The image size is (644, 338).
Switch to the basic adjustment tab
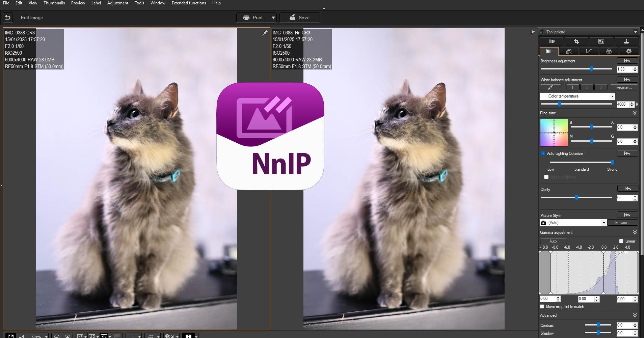click(x=549, y=51)
